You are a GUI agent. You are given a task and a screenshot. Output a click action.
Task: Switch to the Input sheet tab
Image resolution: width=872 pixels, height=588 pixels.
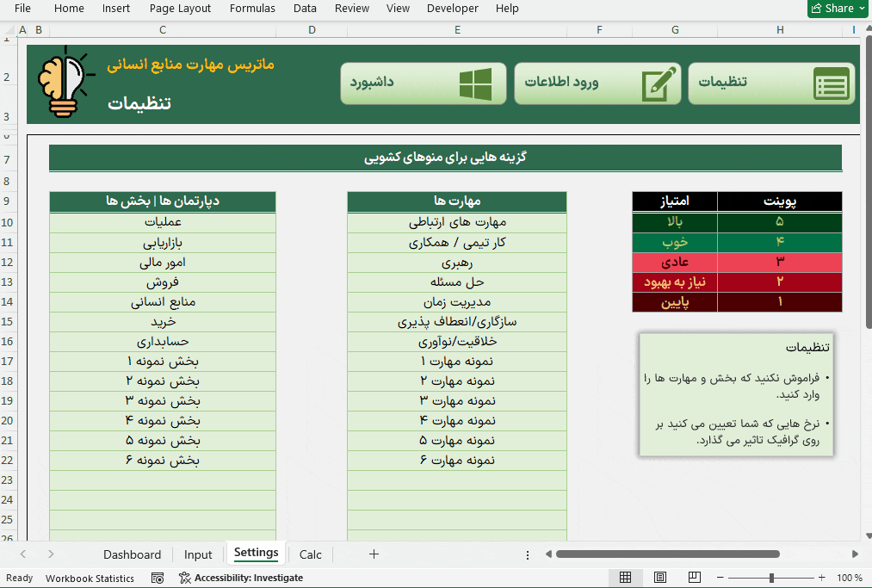[198, 554]
